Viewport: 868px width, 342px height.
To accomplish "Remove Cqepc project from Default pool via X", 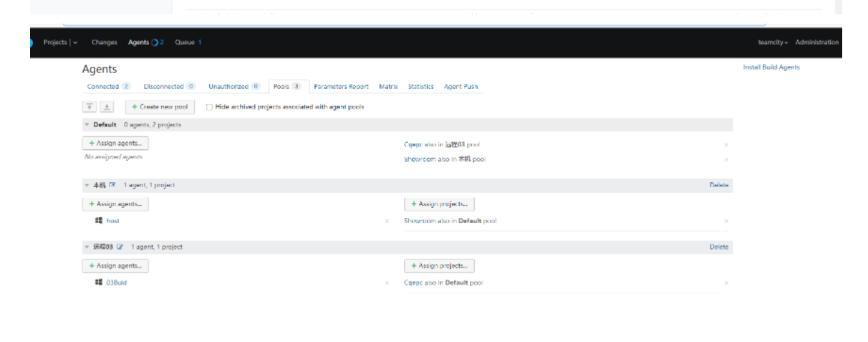I will pos(726,145).
